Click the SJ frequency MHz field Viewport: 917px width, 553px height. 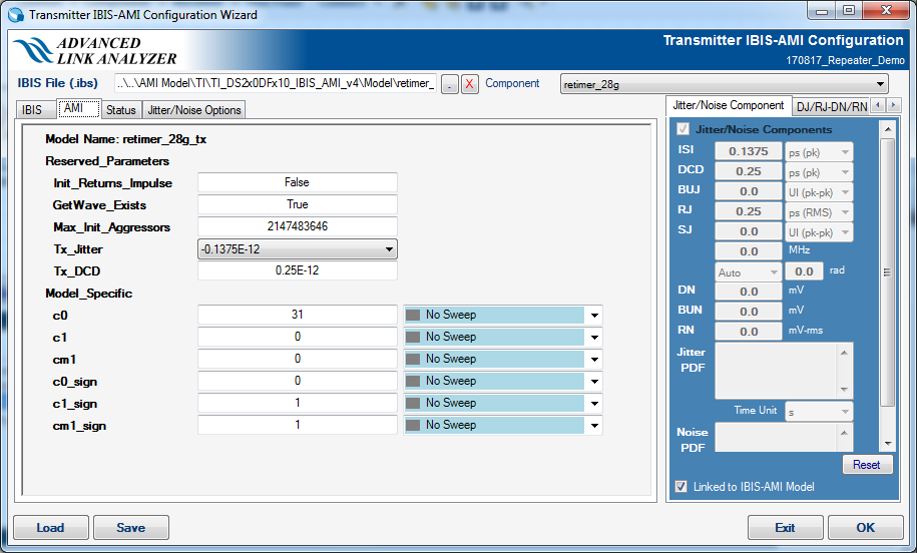748,251
